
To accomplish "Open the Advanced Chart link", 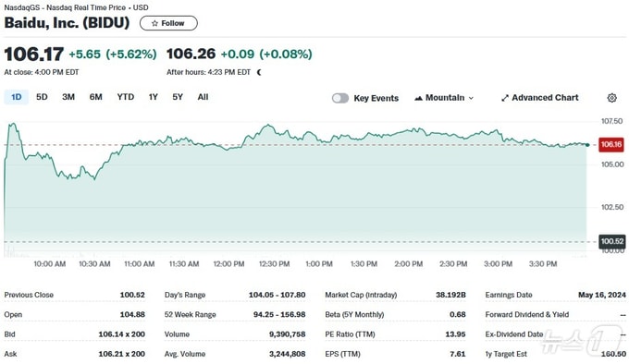I will (540, 98).
